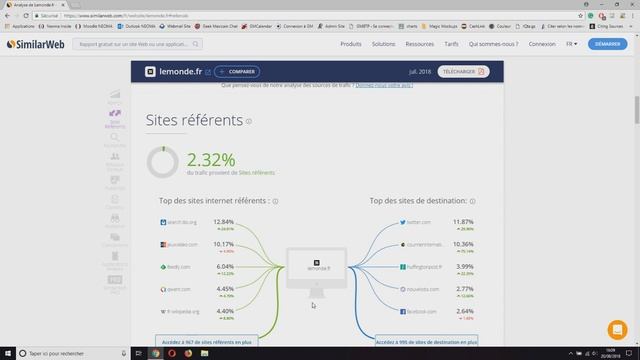The width and height of the screenshot is (640, 360).
Task: Click the COMPARER button
Action: 237,72
